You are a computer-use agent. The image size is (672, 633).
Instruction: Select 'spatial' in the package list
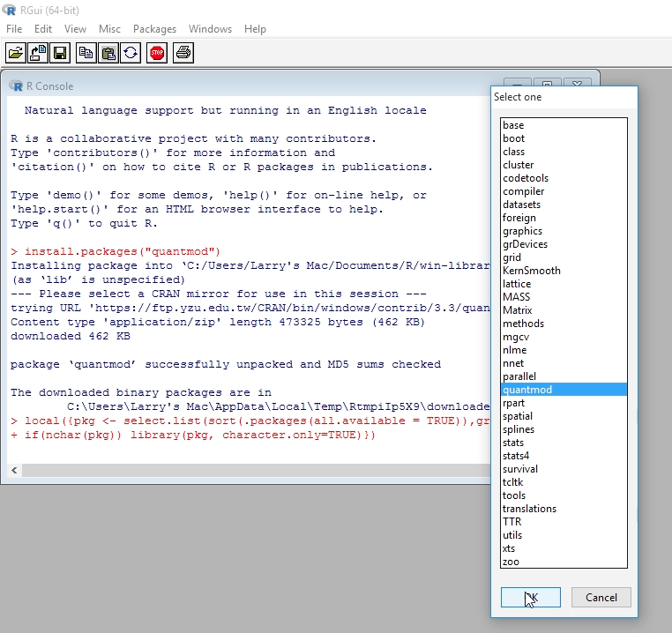(564, 416)
